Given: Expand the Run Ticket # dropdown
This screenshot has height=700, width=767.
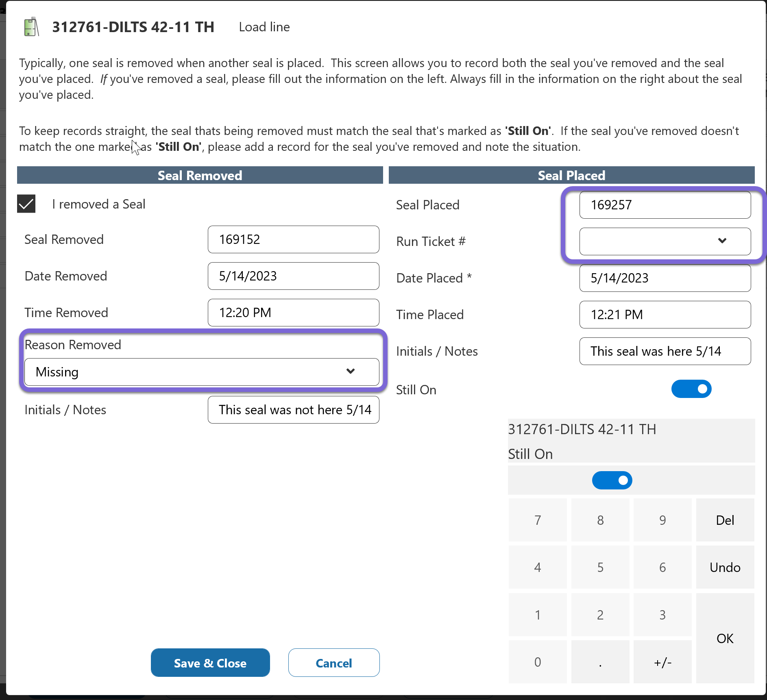Looking at the screenshot, I should coord(665,241).
